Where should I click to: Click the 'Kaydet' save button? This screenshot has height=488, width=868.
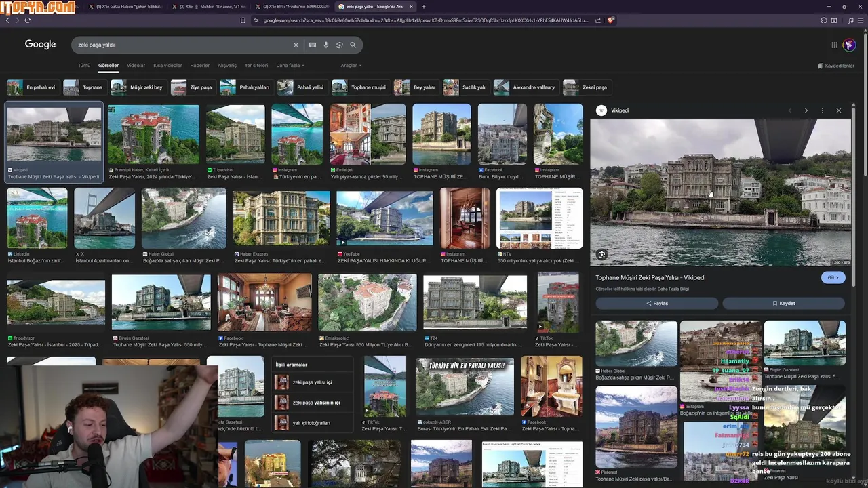[x=783, y=304]
